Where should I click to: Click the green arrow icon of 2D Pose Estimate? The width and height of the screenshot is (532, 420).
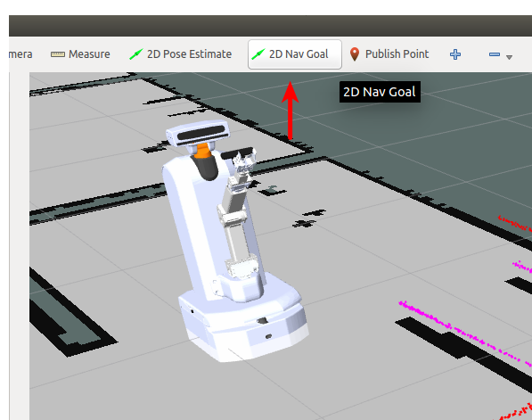pos(136,54)
